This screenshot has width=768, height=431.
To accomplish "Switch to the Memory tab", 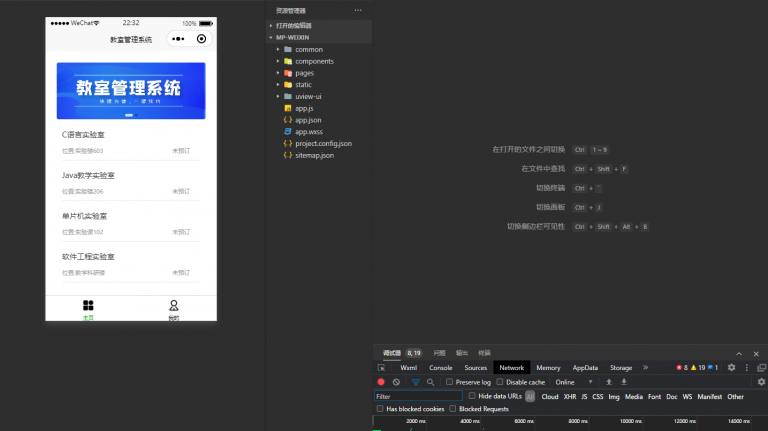I will tap(548, 368).
